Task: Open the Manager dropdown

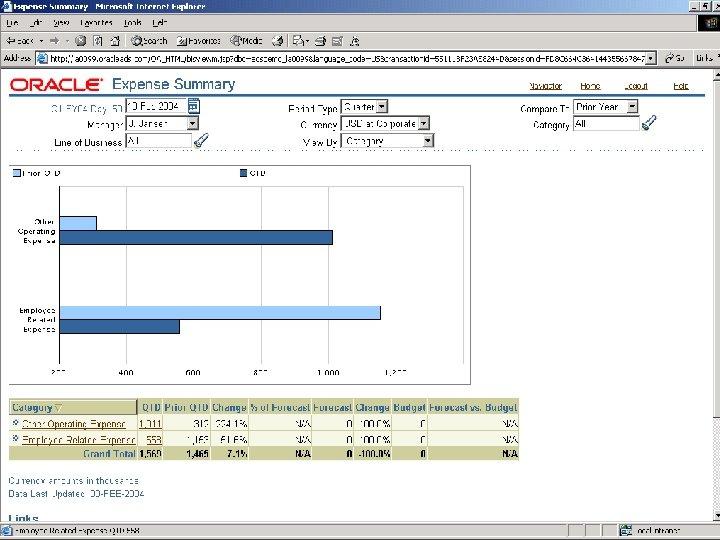Action: point(193,123)
